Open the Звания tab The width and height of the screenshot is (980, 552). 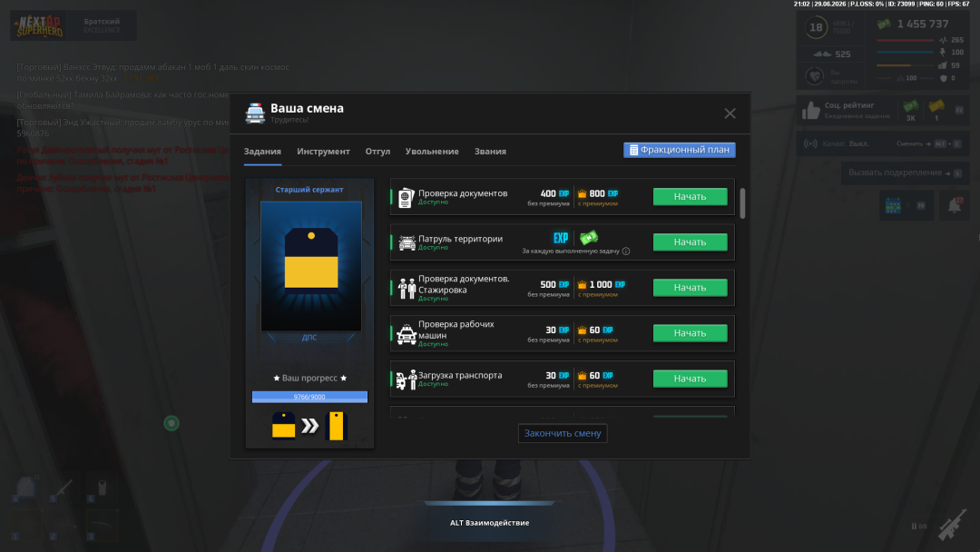point(490,152)
